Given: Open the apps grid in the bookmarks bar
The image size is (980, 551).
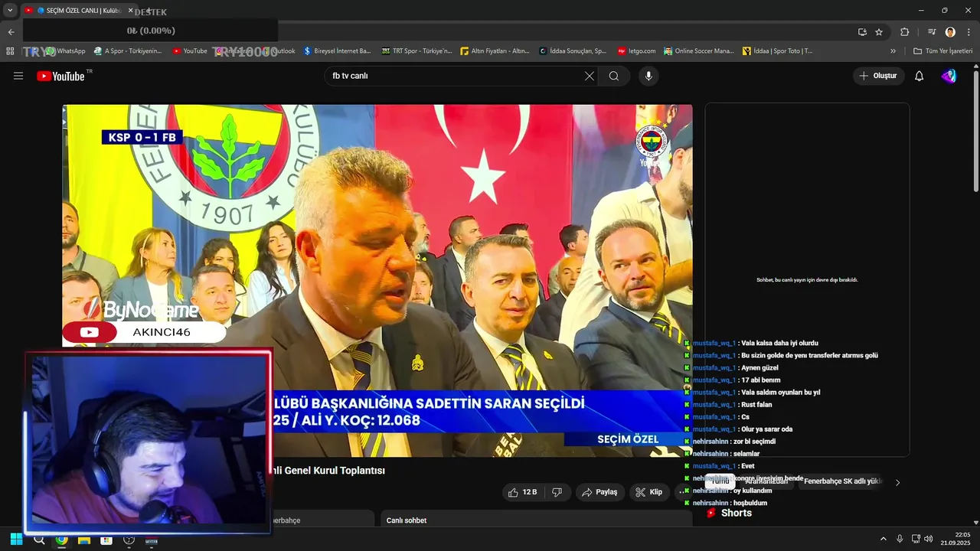Looking at the screenshot, I should (10, 51).
